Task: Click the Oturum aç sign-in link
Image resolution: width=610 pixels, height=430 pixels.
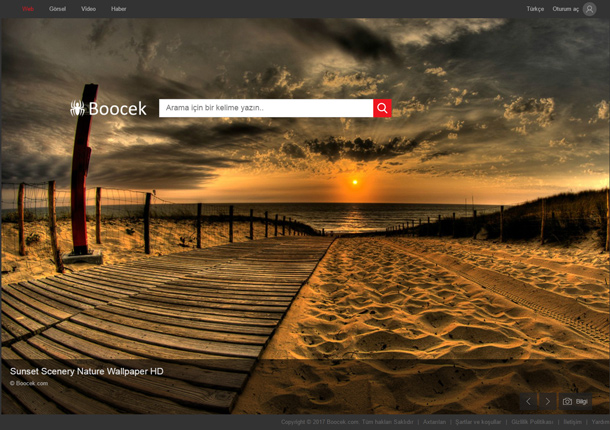Action: (x=565, y=9)
